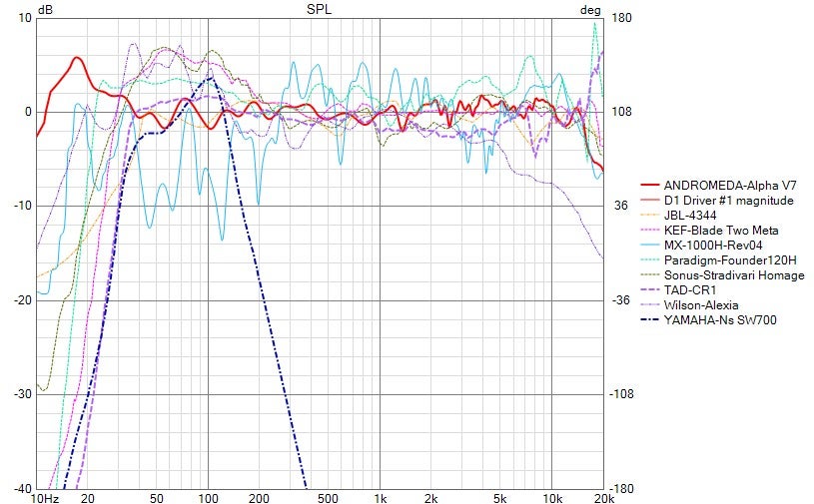Viewport: 814px width, 504px height.
Task: Click the -40 label on the dB axis
Action: [x=19, y=488]
